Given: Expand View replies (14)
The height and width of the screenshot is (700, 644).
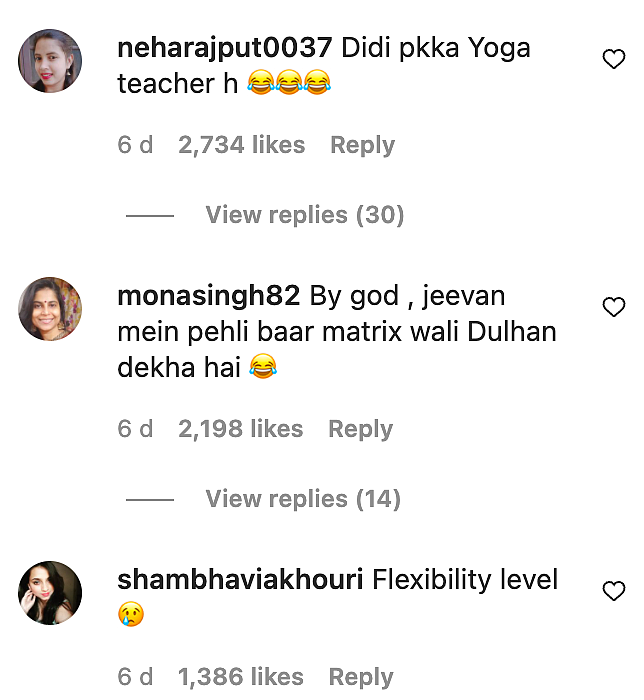Looking at the screenshot, I should (303, 499).
